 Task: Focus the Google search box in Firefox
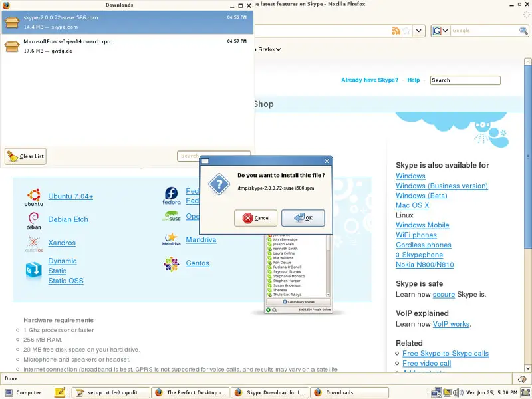(485, 31)
